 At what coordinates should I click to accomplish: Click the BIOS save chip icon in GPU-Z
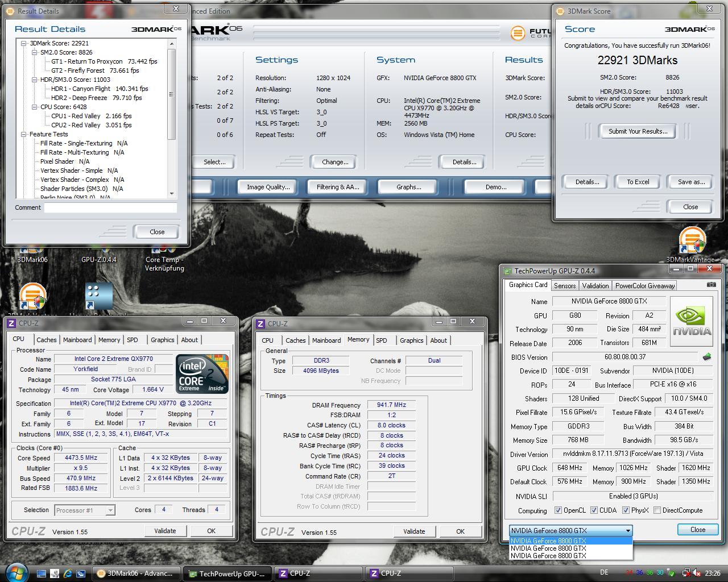(706, 357)
